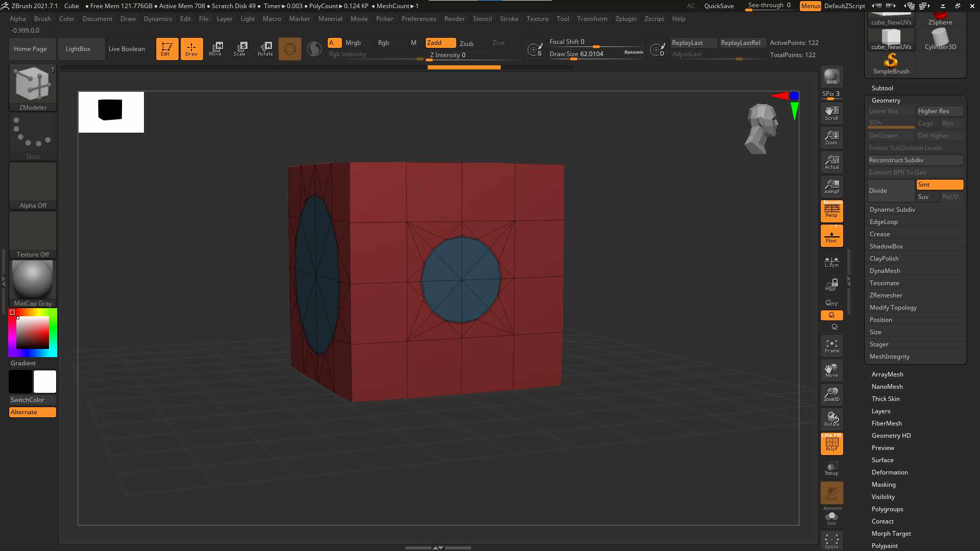The width and height of the screenshot is (980, 551).
Task: Open the Stroke menu
Action: (x=509, y=19)
